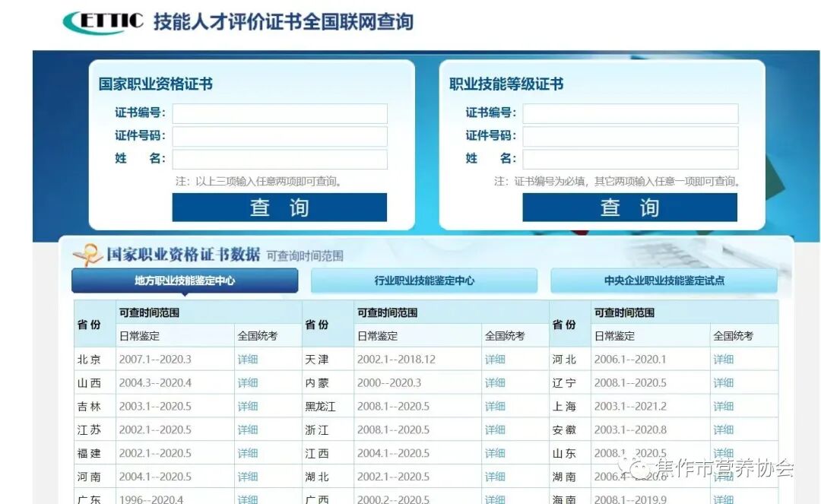The image size is (821, 504).
Task: Open 详细 link for 湖北
Action: click(x=495, y=477)
